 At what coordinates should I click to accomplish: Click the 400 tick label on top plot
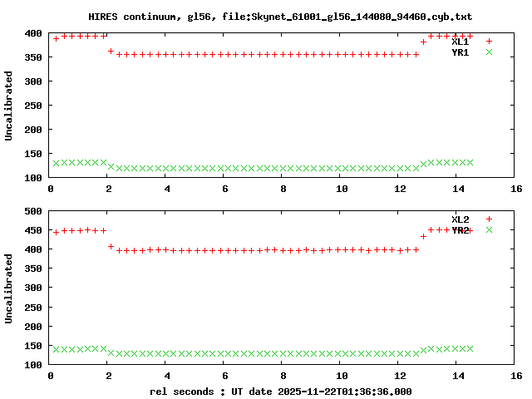(33, 33)
